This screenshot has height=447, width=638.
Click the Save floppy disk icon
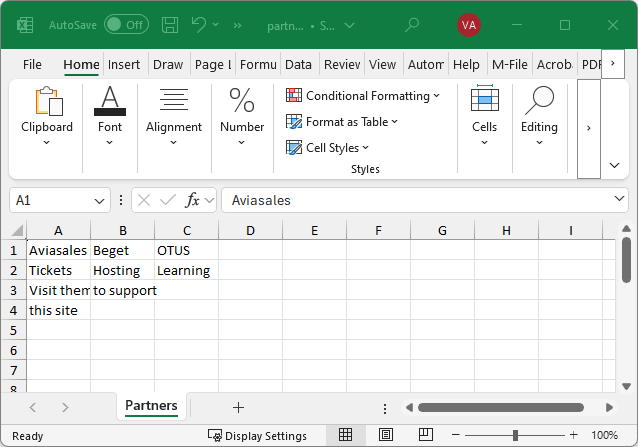[x=170, y=25]
